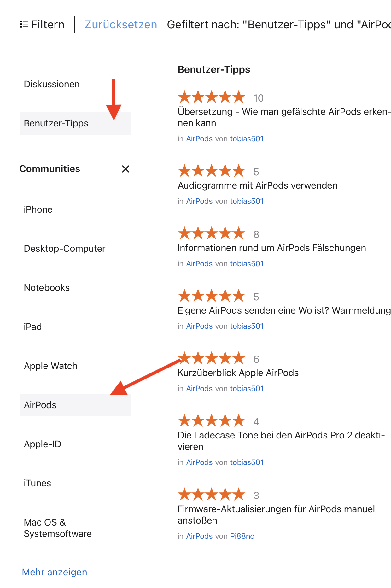Screen dimensions: 391x588
Task: Pick Mac OS & Systemsoftware community
Action: (58, 528)
